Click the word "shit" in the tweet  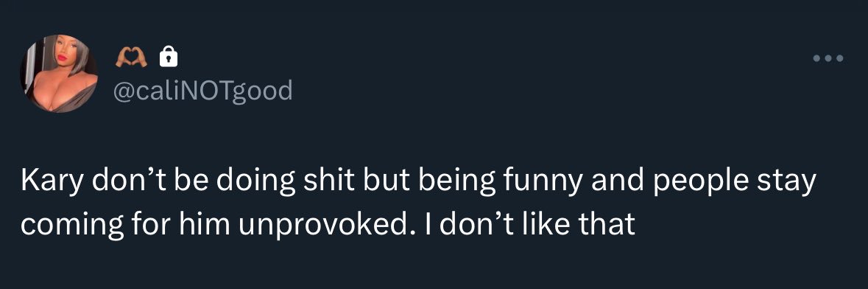click(x=331, y=182)
